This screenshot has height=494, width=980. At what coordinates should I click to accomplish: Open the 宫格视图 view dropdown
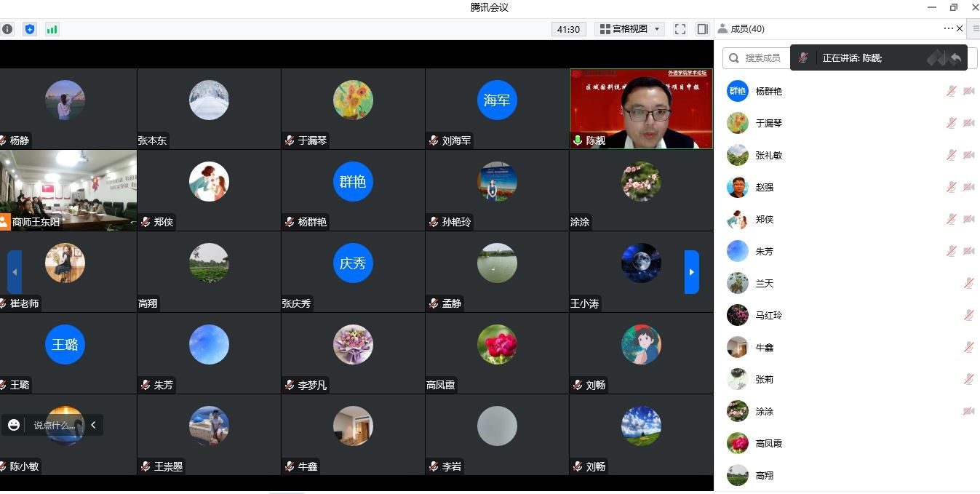pyautogui.click(x=630, y=29)
